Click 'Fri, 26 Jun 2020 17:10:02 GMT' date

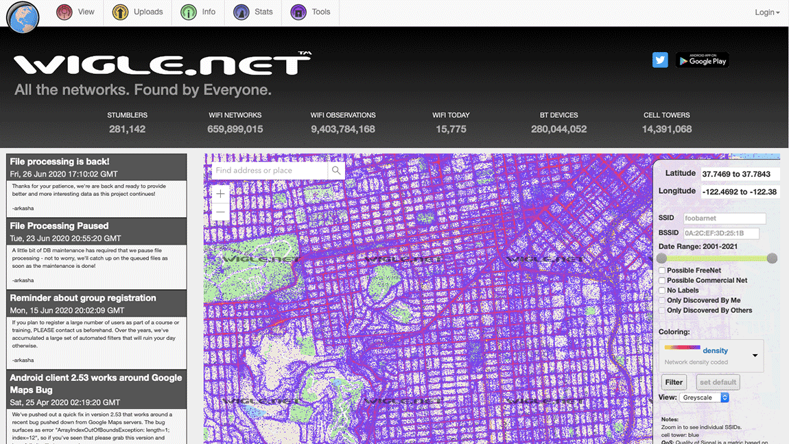64,174
